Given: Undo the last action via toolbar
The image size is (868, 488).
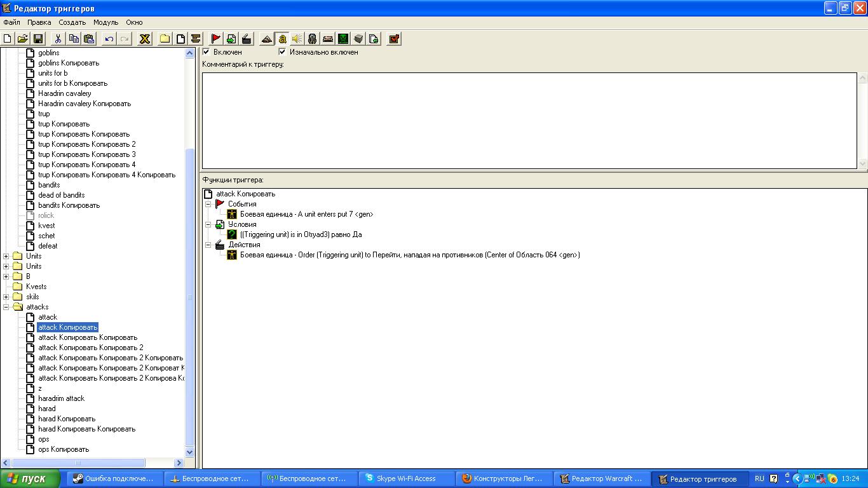Looking at the screenshot, I should point(109,39).
